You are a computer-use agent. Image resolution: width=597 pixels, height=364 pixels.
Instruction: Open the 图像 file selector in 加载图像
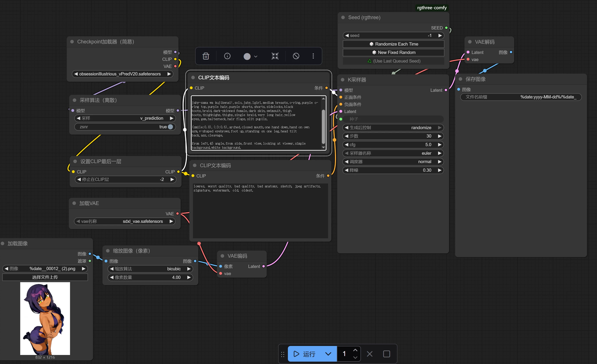tap(45, 268)
